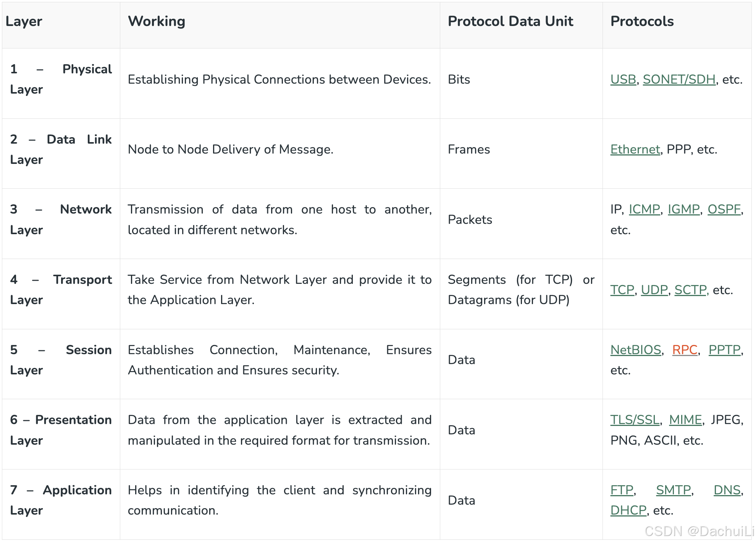Click 'PPP, etc.' in Data Link row
Screen dimensions: 756x544
tap(692, 149)
